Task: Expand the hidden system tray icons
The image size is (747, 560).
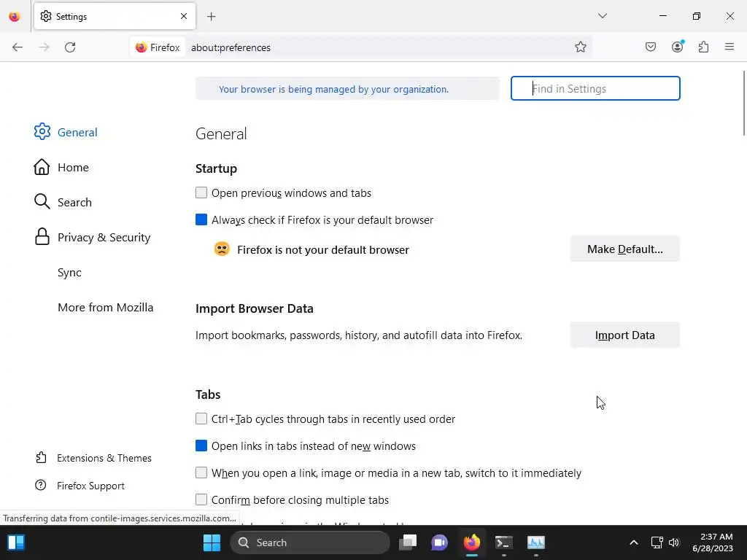Action: [x=634, y=542]
